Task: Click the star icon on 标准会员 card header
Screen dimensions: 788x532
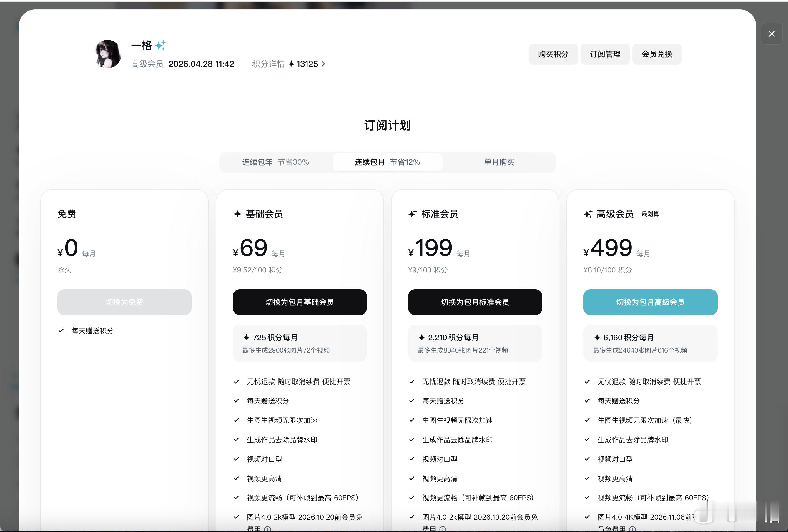Action: point(412,214)
